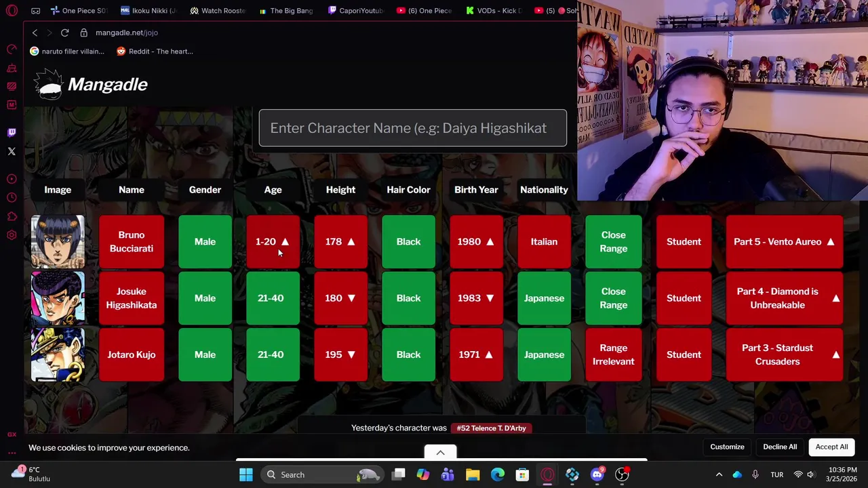The image size is (868, 488).
Task: Click the red Italian nationality cell
Action: pos(544,242)
